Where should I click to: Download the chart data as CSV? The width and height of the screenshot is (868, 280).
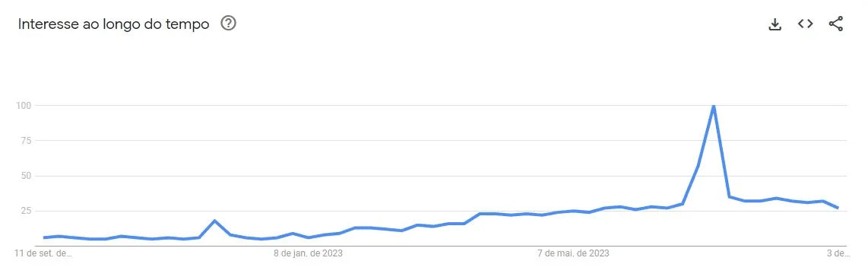[x=775, y=24]
